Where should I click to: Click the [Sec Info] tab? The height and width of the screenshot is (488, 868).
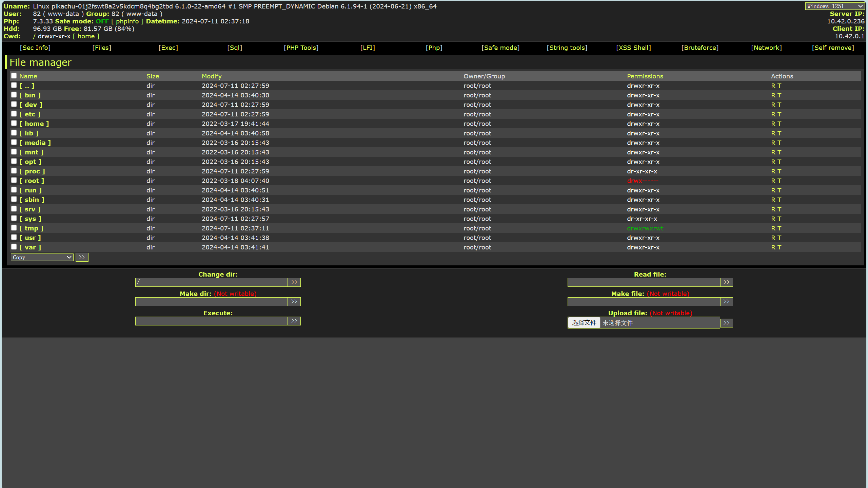click(33, 47)
